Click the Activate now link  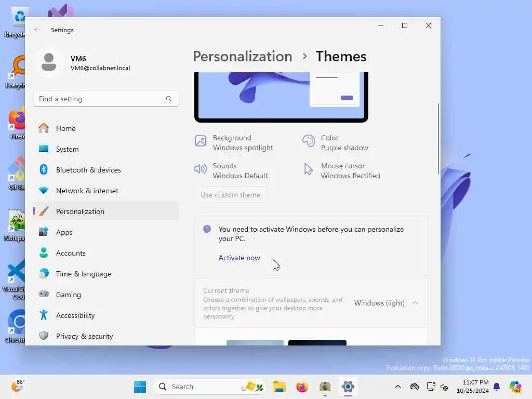[x=239, y=258]
